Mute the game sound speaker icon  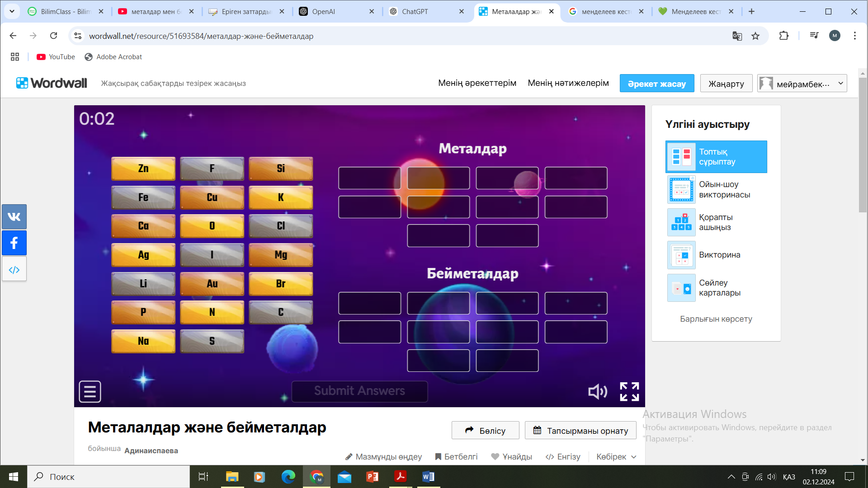click(597, 391)
